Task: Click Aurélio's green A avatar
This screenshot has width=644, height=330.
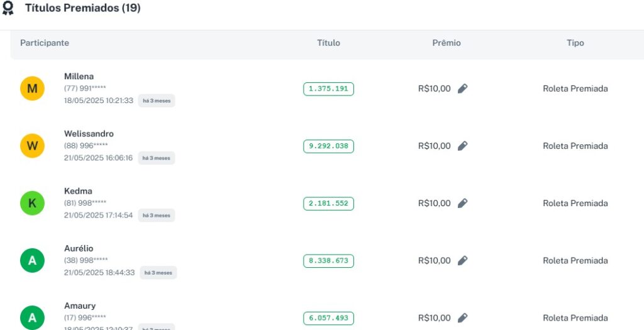Action: click(x=32, y=260)
